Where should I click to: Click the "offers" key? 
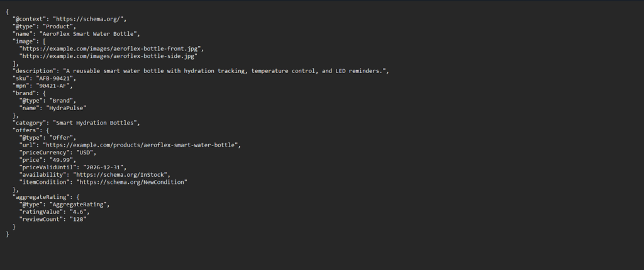click(25, 130)
